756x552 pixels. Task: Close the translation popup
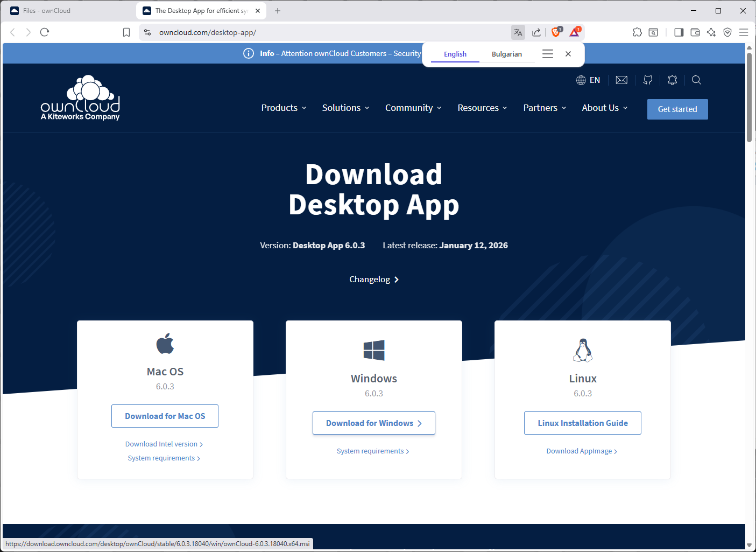[x=568, y=54]
